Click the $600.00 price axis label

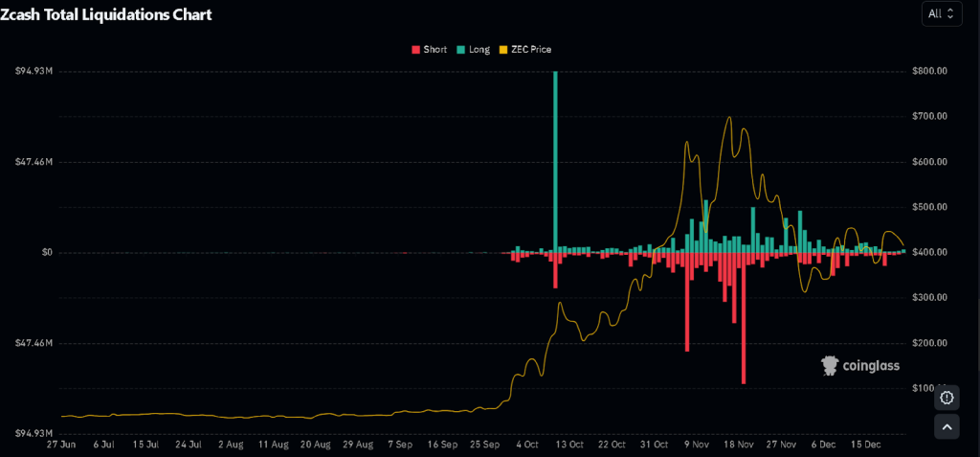pos(930,162)
